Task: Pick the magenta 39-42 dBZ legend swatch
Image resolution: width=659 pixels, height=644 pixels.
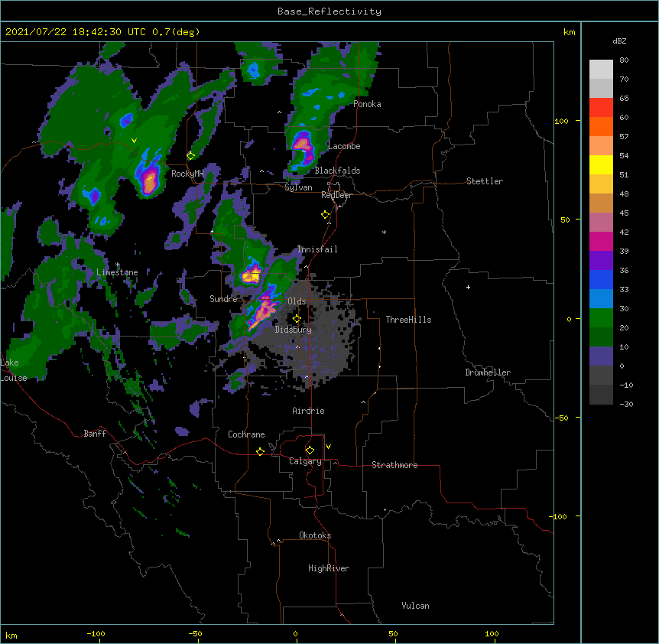Action: tap(601, 242)
